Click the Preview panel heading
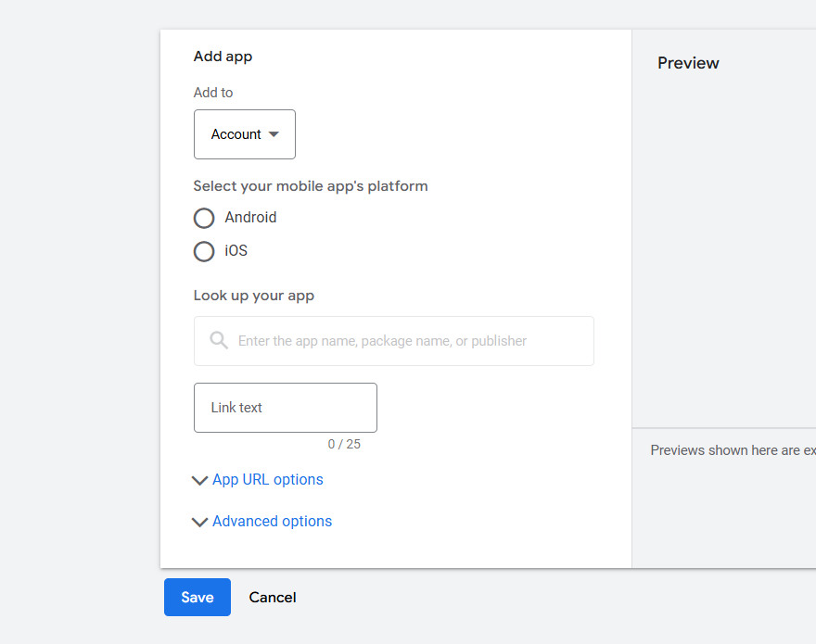This screenshot has width=816, height=644. pos(688,63)
